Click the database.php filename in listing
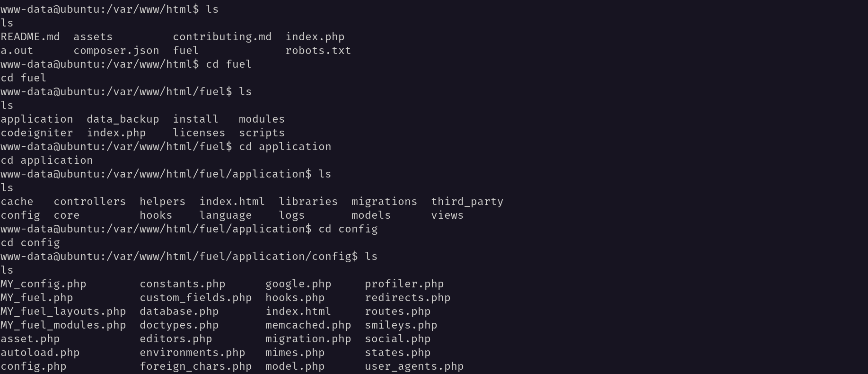The height and width of the screenshot is (374, 868). [x=179, y=312]
